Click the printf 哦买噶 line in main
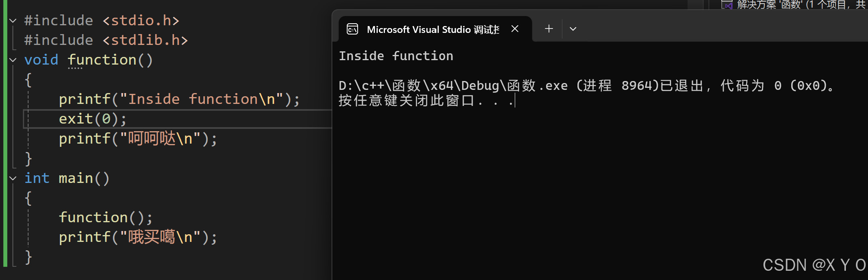Viewport: 868px width, 280px height. tap(138, 237)
